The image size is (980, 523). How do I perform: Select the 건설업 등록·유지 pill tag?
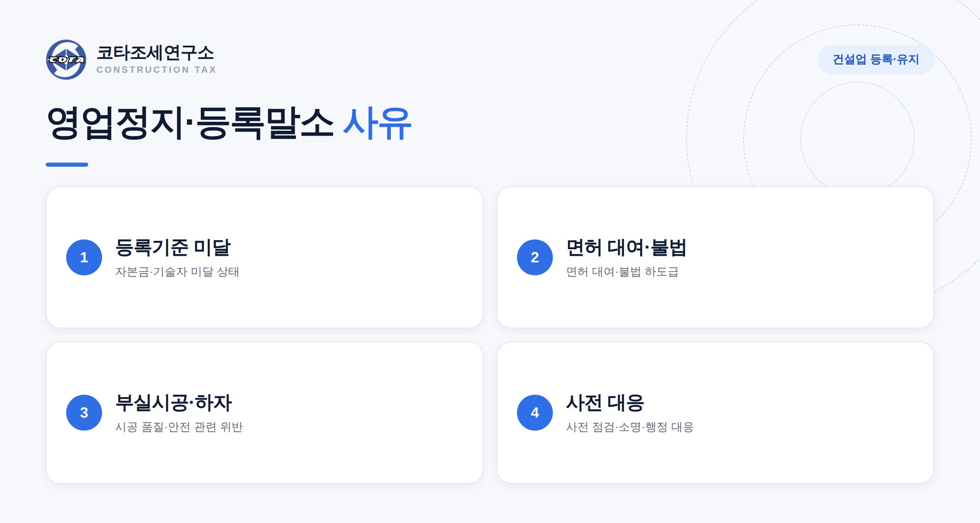pyautogui.click(x=876, y=60)
